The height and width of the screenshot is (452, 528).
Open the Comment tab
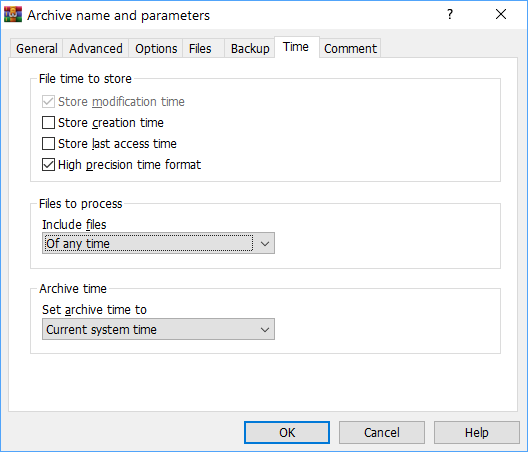coord(350,49)
